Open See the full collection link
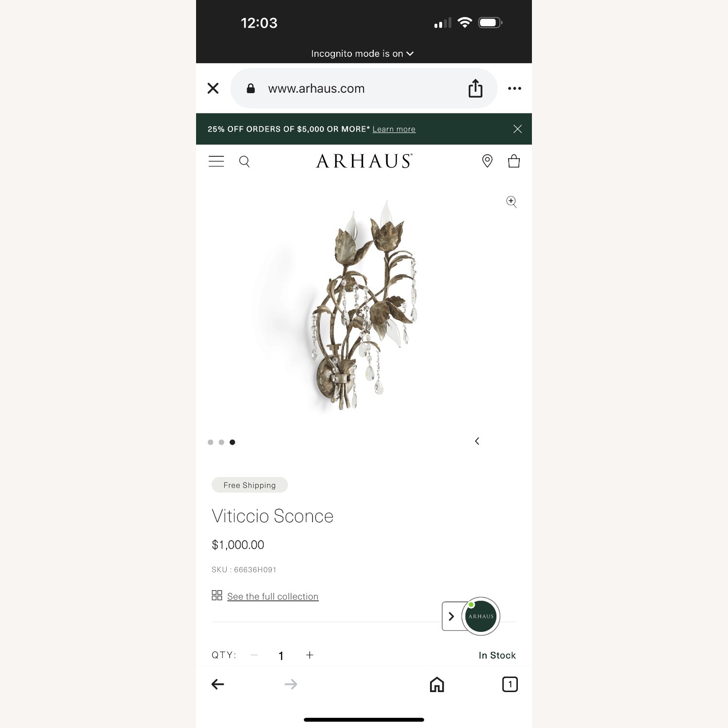This screenshot has height=728, width=728. click(273, 596)
